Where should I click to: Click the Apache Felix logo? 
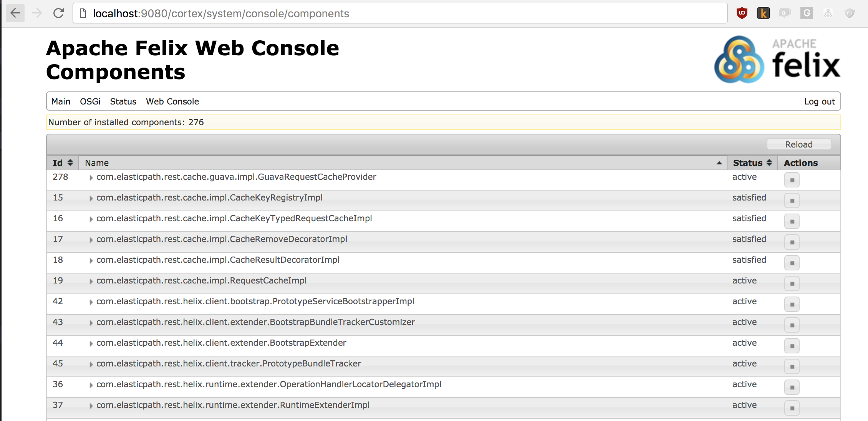777,60
